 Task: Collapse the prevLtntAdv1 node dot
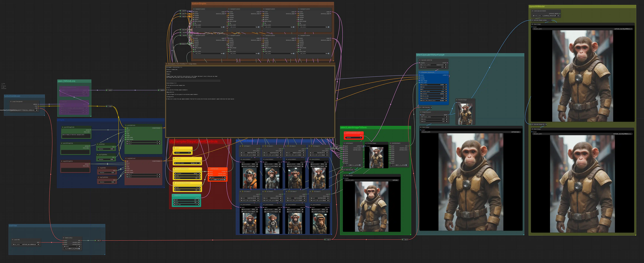241,159
